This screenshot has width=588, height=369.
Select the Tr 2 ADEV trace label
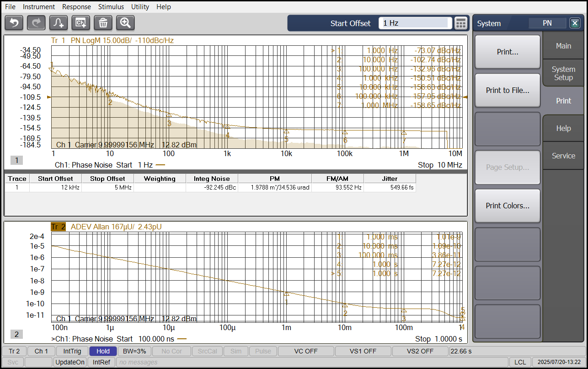pyautogui.click(x=58, y=227)
